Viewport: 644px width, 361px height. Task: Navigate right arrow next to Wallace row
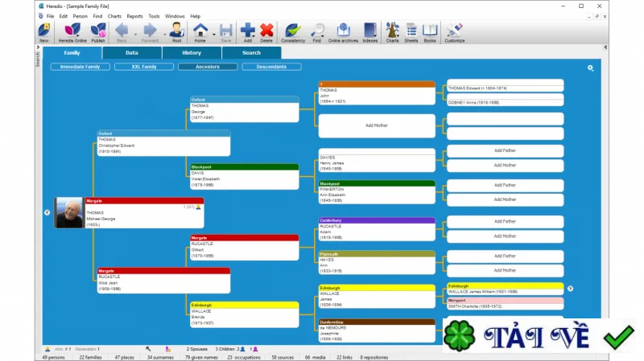(571, 289)
